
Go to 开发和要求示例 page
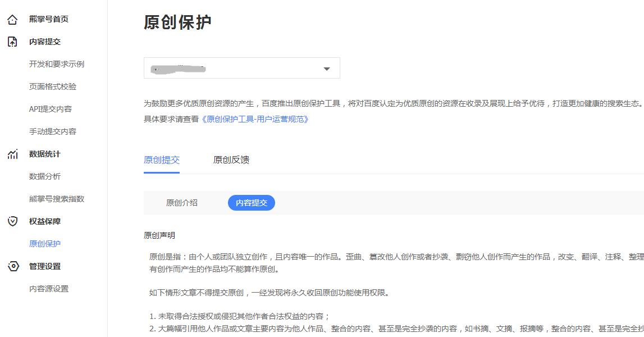[x=56, y=64]
